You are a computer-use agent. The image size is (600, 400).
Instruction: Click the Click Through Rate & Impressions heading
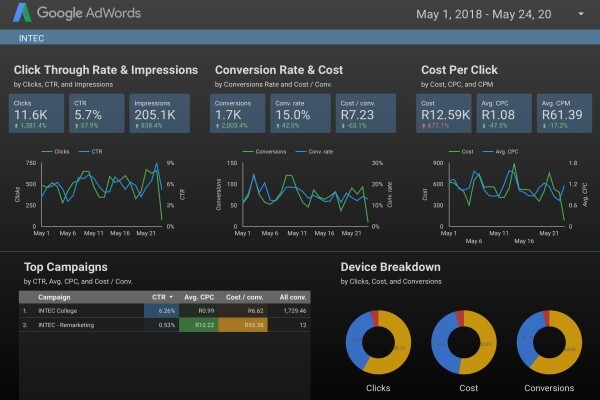(106, 70)
